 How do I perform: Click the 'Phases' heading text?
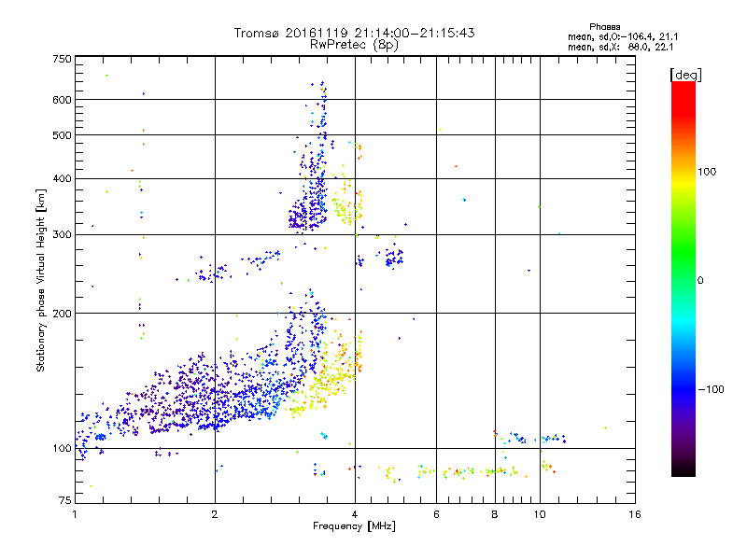(604, 27)
